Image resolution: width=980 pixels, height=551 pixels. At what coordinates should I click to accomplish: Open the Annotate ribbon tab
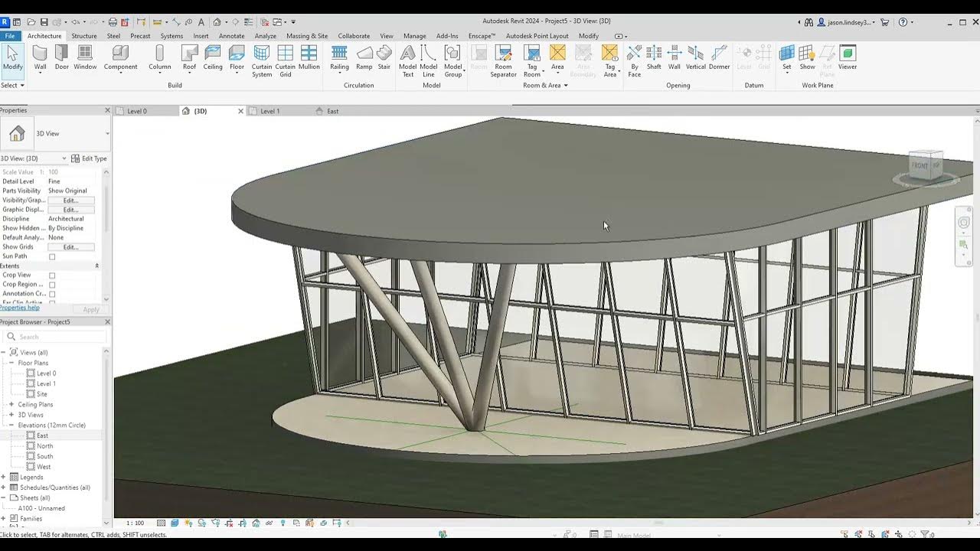point(232,36)
